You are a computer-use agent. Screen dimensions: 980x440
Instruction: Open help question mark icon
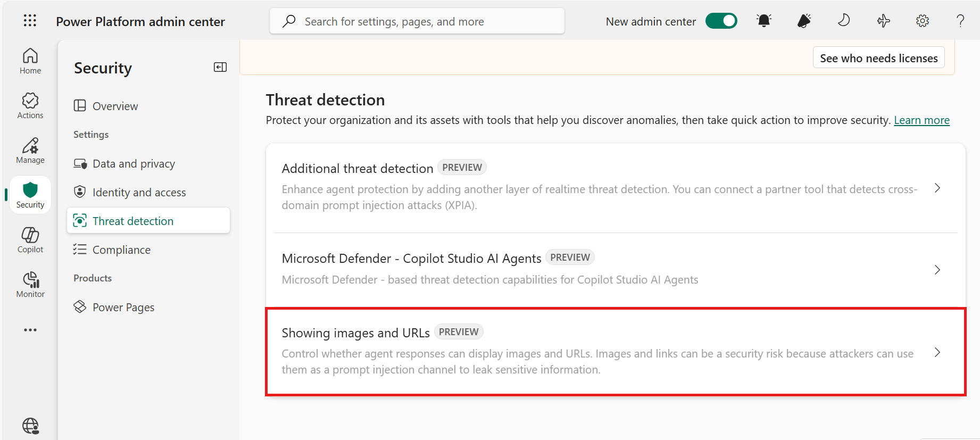coord(960,21)
